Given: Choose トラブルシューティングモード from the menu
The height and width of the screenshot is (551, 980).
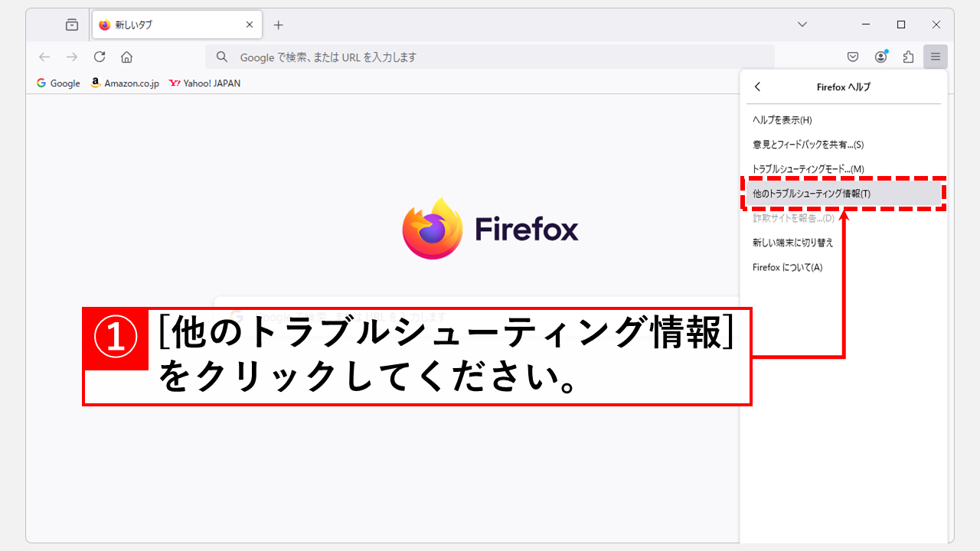Looking at the screenshot, I should pos(802,168).
